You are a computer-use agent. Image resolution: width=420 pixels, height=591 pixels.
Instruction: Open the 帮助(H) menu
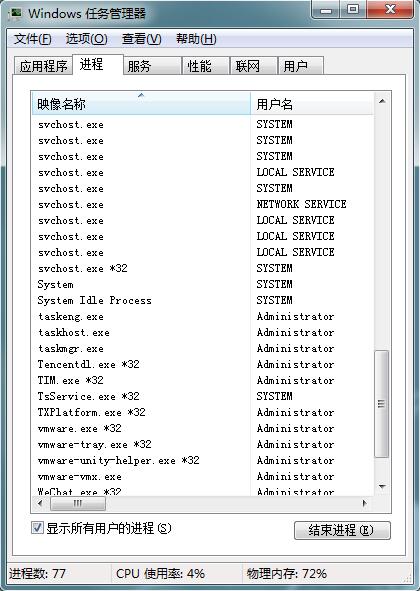pyautogui.click(x=196, y=39)
